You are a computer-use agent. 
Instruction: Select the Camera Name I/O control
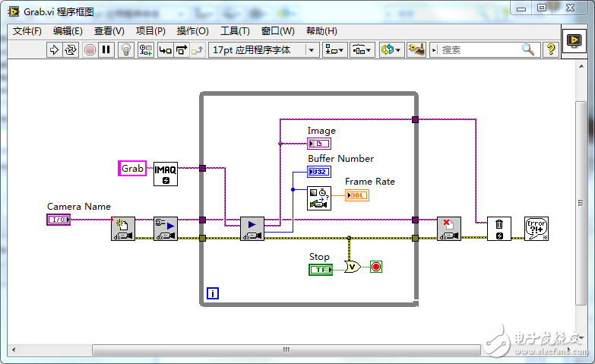coord(59,220)
